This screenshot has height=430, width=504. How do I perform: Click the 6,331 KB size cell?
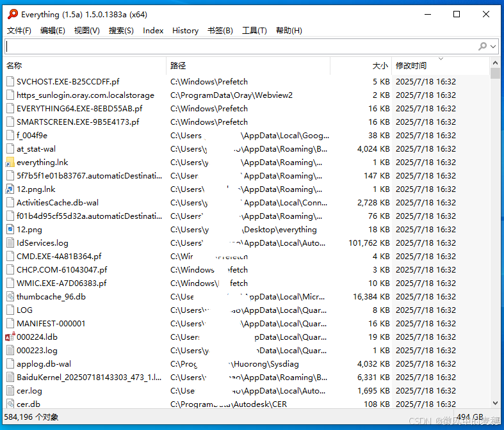[x=373, y=378]
